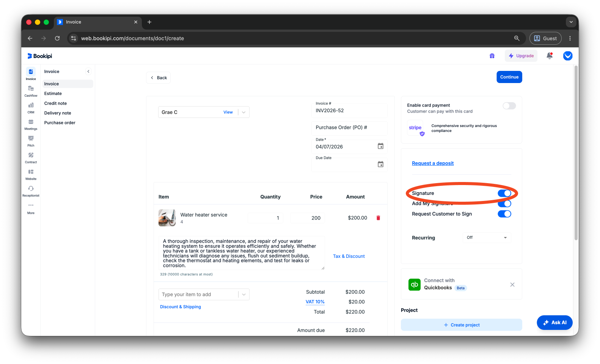Click the Upgrade button
Screen dimensions: 600x364
pyautogui.click(x=521, y=56)
